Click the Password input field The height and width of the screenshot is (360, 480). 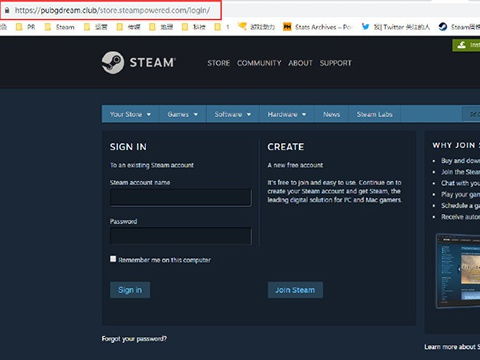(x=181, y=236)
